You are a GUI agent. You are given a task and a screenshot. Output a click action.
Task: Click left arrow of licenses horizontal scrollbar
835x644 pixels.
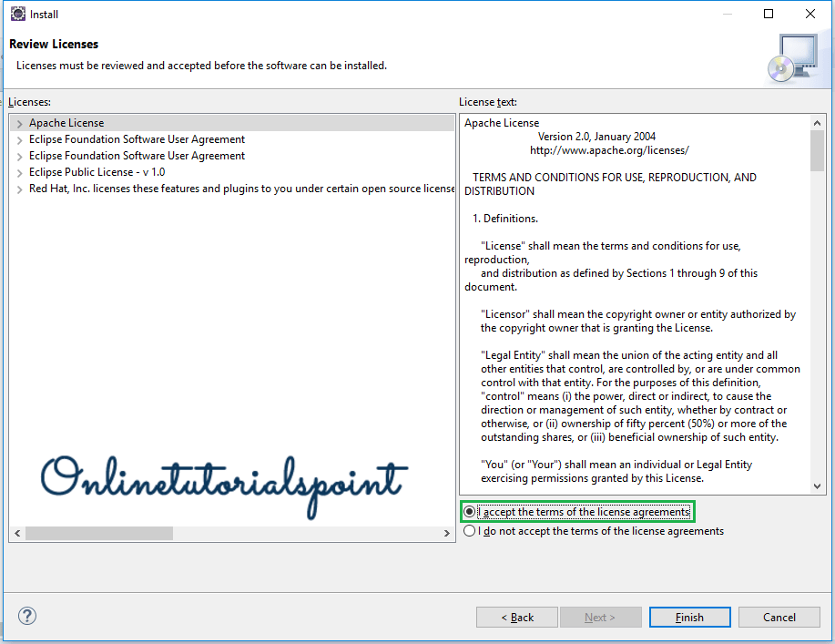tap(17, 533)
